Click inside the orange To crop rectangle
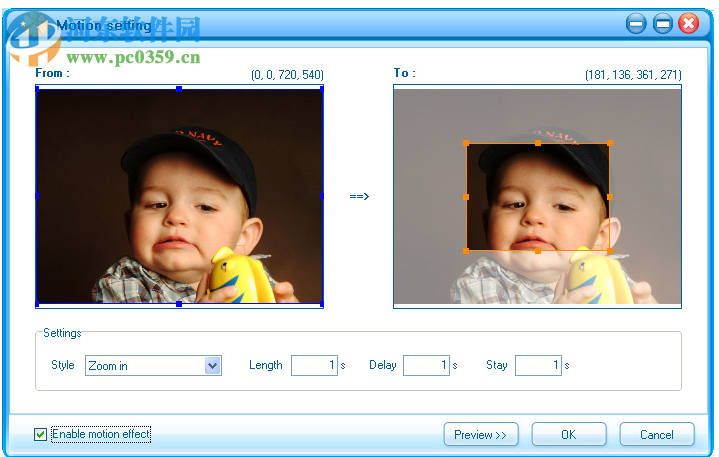Viewport: 719px width, 457px height. (x=538, y=197)
